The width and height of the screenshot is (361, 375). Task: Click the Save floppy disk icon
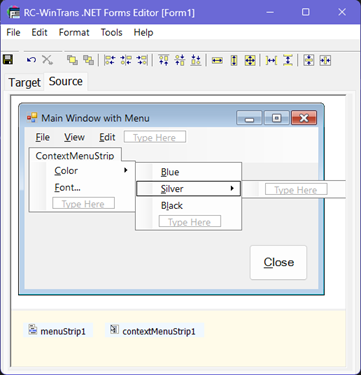8,60
